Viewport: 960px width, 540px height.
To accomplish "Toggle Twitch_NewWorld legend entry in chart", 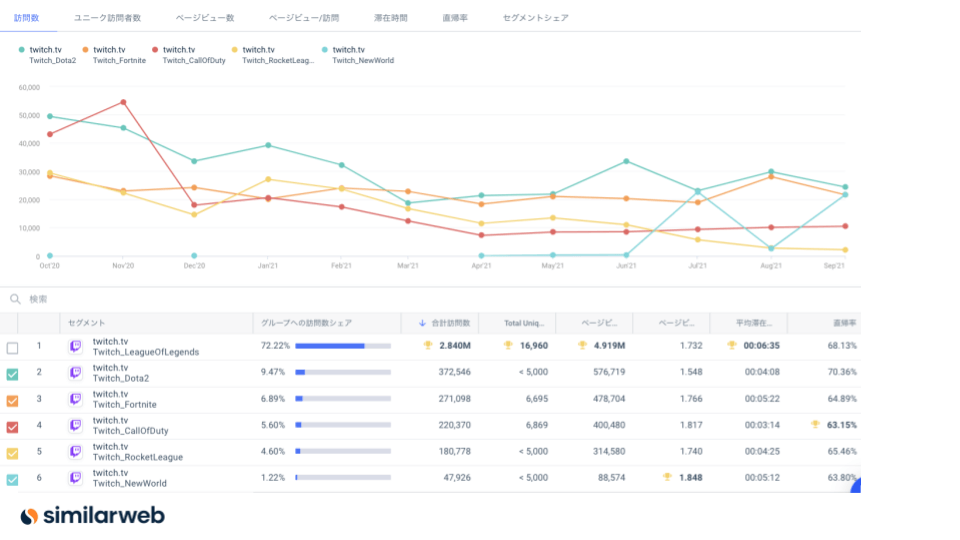I will pos(362,55).
